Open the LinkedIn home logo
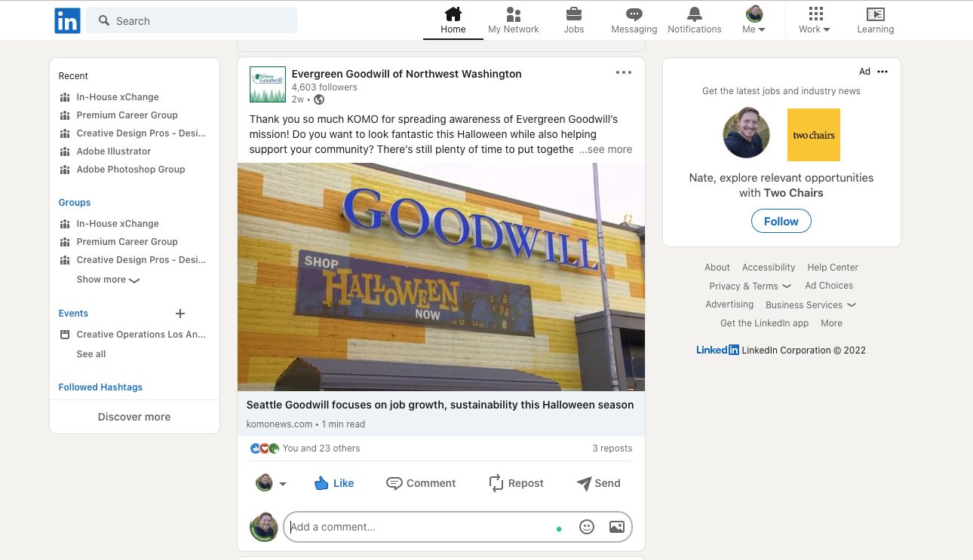The height and width of the screenshot is (560, 973). pyautogui.click(x=67, y=21)
